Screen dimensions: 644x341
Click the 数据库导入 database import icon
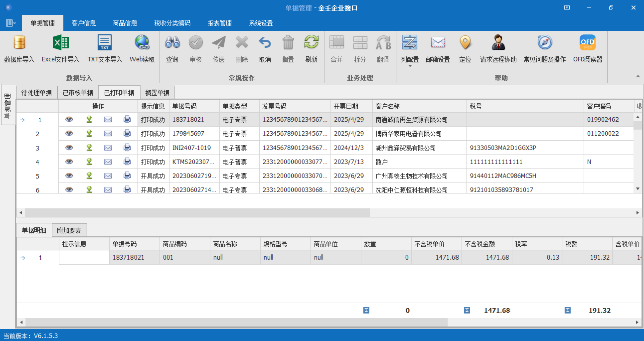pos(19,43)
